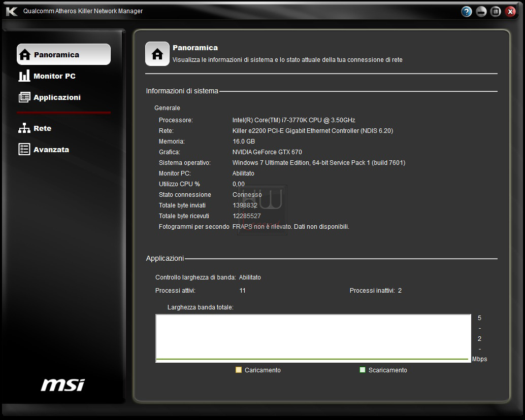Click the green Scaricamento legend swatch
The height and width of the screenshot is (420, 525).
pos(363,370)
